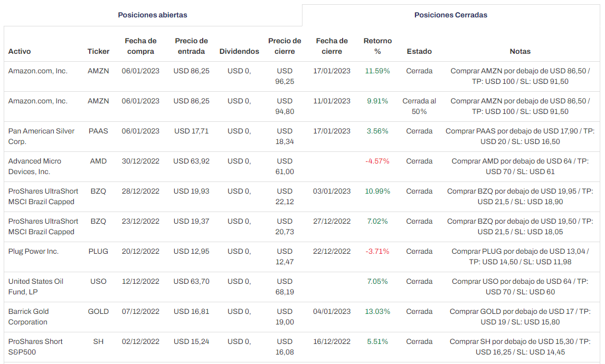Screen dimensions: 605x364
Task: Click the Notas column header
Action: click(x=520, y=51)
